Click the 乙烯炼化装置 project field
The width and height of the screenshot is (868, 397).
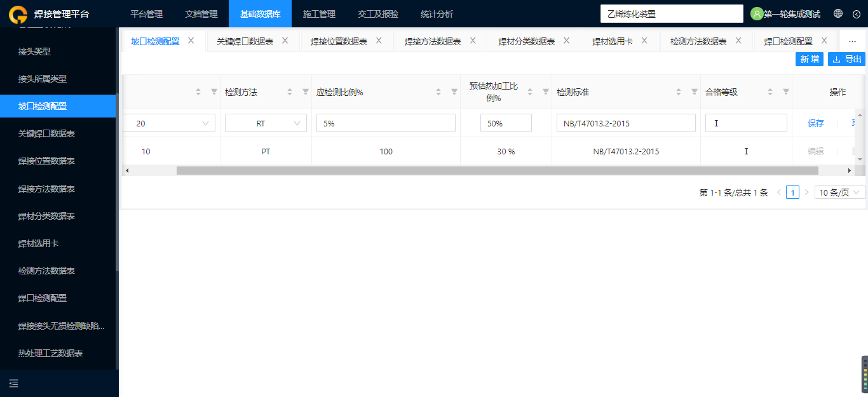pyautogui.click(x=672, y=13)
